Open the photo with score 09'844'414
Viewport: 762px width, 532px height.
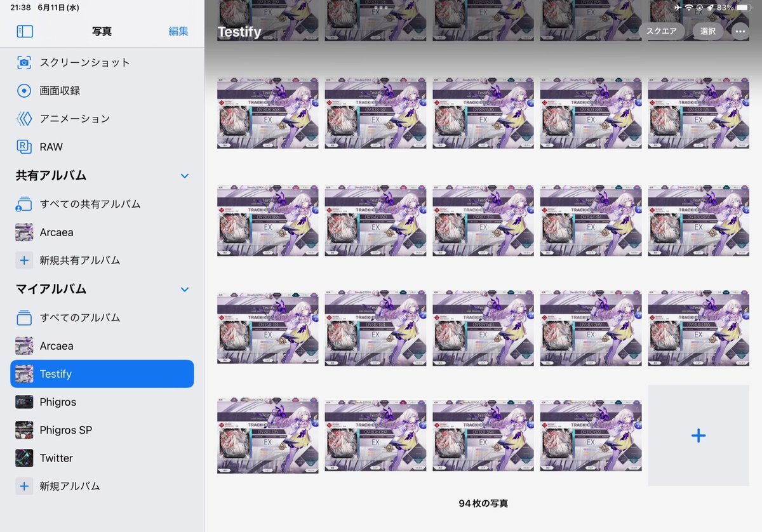(x=591, y=220)
